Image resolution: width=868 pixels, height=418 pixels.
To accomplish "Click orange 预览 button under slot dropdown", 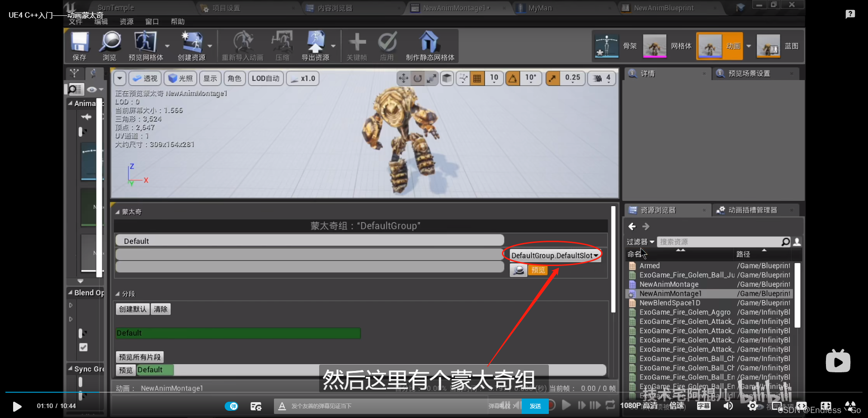I will (x=538, y=270).
